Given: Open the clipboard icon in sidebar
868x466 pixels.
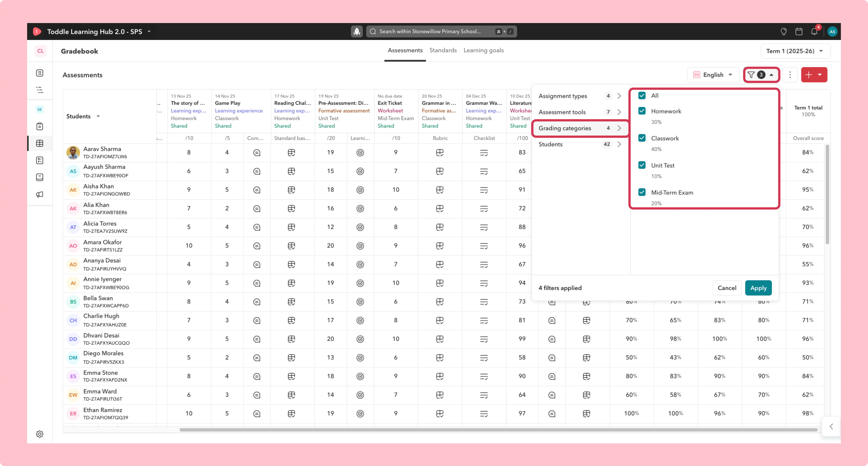Looking at the screenshot, I should [40, 127].
